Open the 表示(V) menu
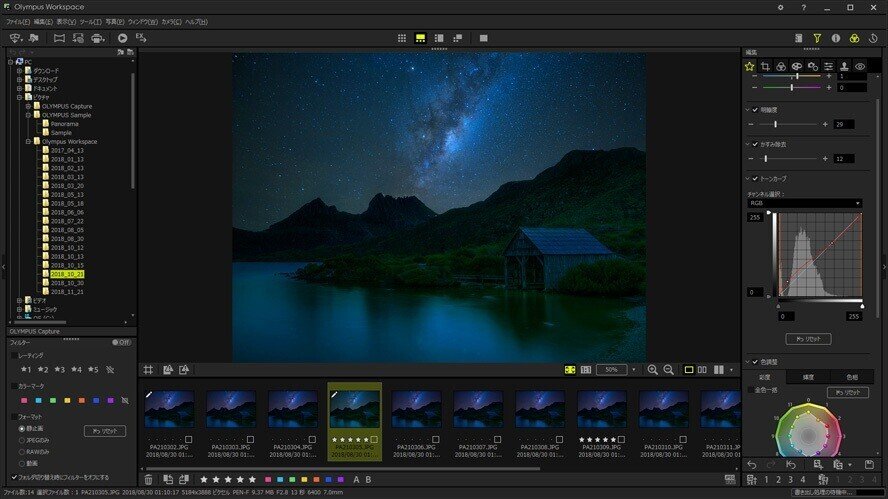The width and height of the screenshot is (888, 499). pos(66,22)
